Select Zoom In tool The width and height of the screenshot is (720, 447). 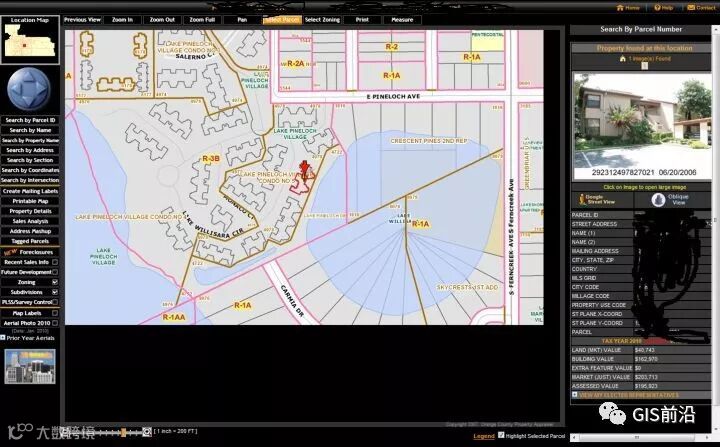coord(122,20)
